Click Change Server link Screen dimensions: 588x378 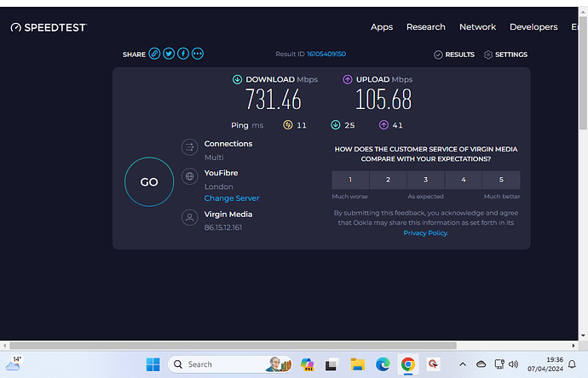[x=232, y=198]
